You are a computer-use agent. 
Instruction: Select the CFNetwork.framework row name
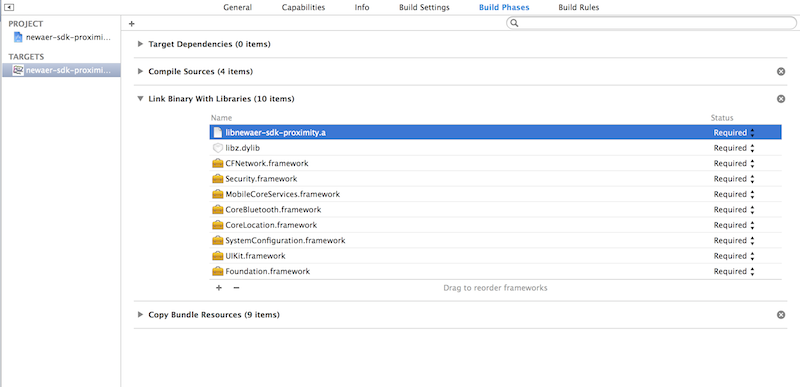267,164
